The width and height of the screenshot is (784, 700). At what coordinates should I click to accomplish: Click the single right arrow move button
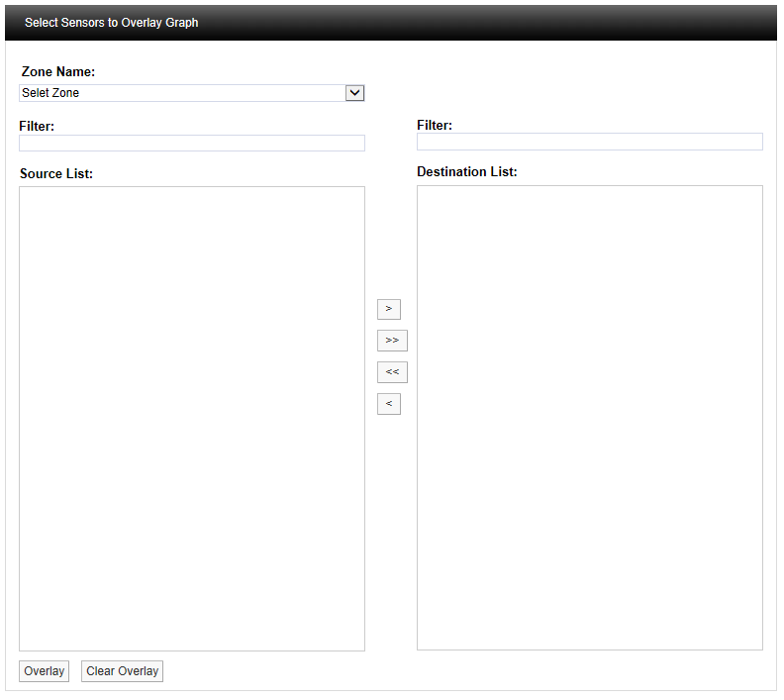pos(388,309)
